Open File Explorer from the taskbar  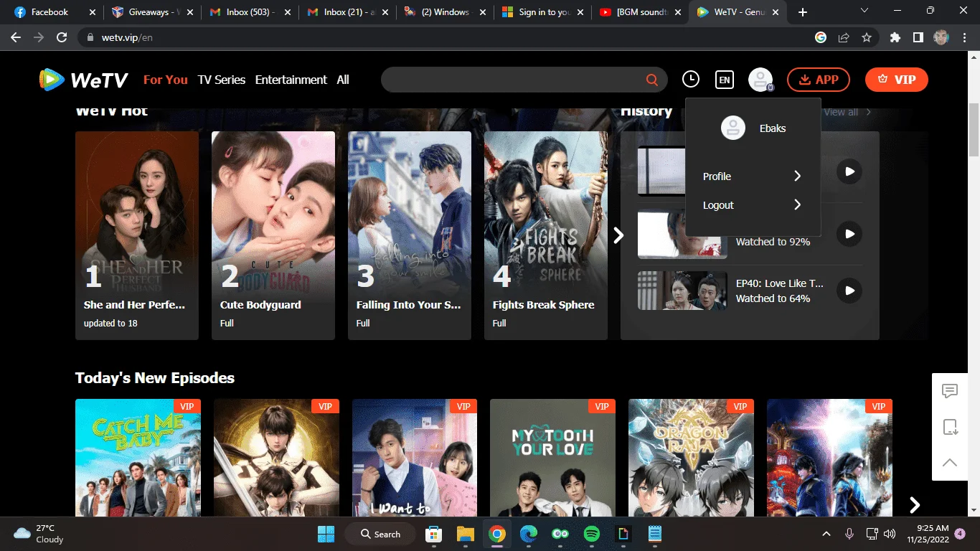466,534
